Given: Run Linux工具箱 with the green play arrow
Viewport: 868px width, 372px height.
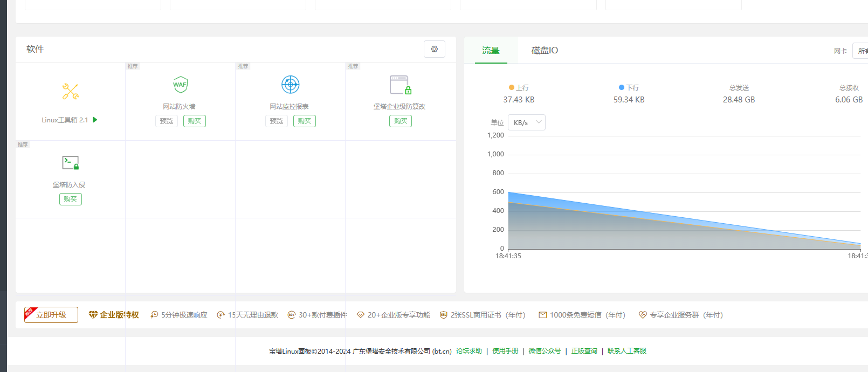Looking at the screenshot, I should click(95, 120).
